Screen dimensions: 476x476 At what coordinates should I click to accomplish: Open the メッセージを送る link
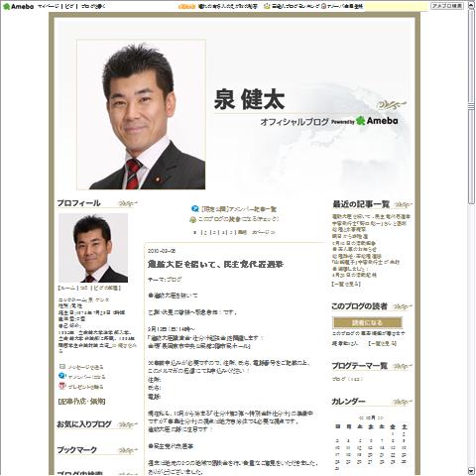click(x=86, y=367)
